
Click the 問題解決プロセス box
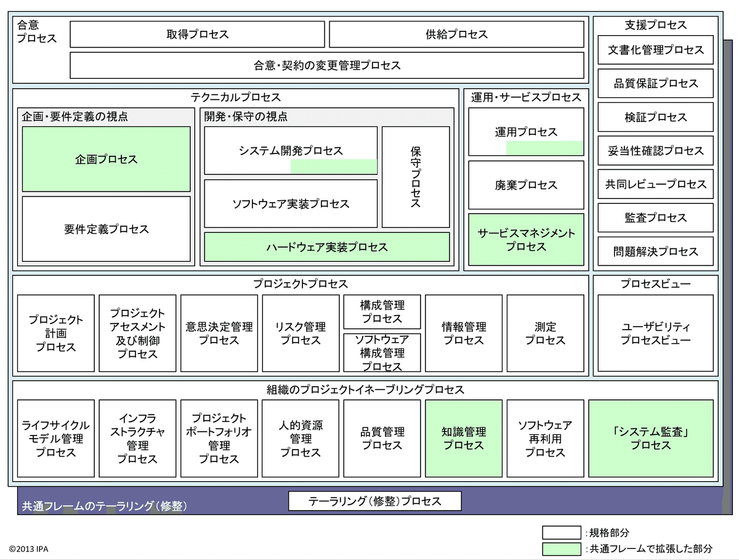(655, 251)
